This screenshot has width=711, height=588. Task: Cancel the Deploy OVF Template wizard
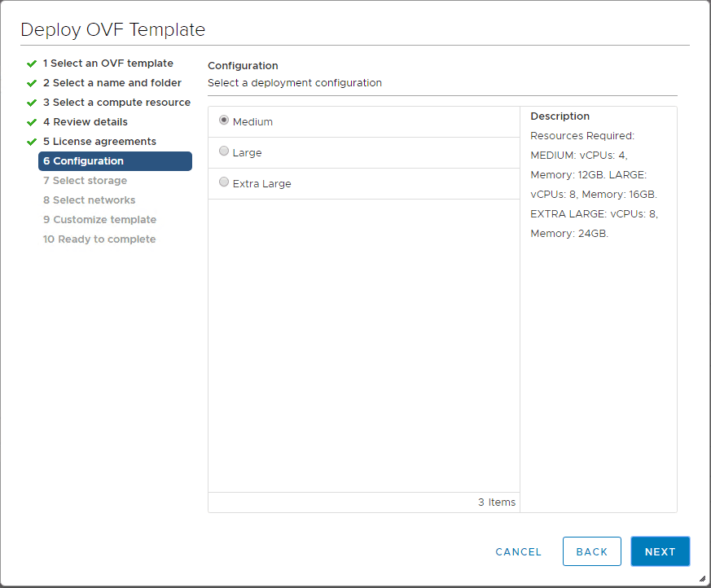pos(518,551)
